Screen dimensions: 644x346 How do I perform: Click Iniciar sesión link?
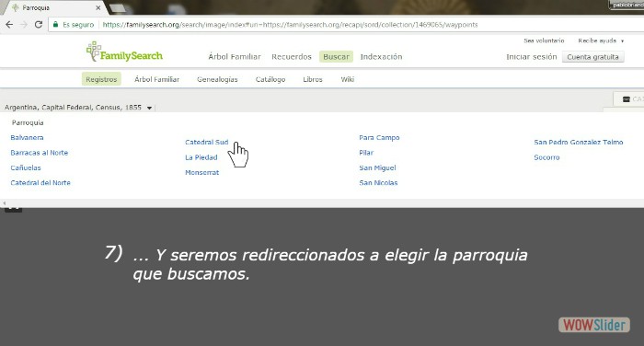coord(532,57)
